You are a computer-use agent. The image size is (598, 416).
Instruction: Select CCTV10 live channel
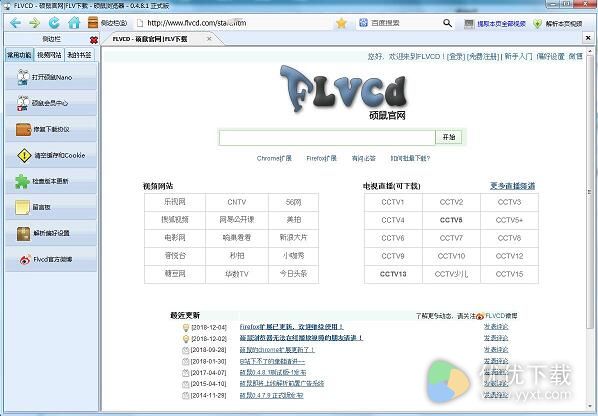(x=451, y=256)
